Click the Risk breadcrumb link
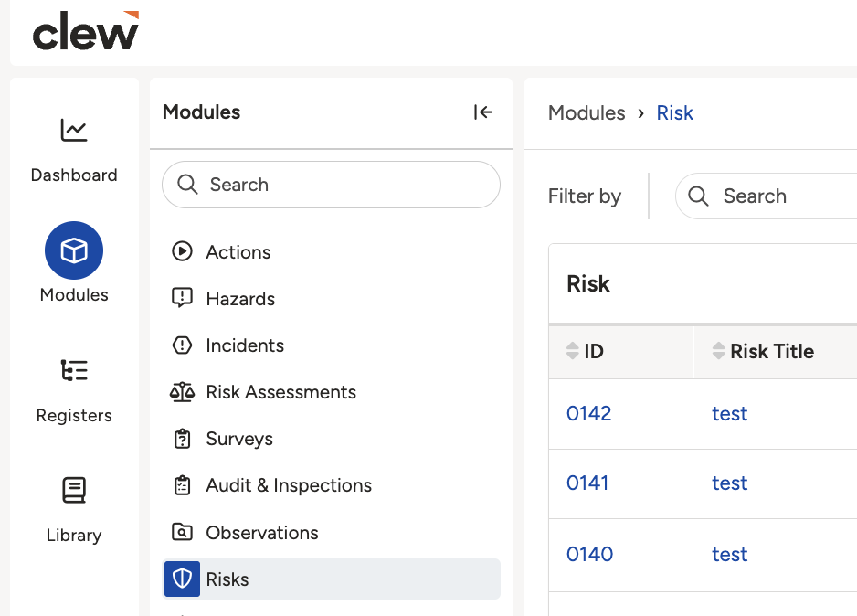The width and height of the screenshot is (857, 616). click(x=674, y=112)
